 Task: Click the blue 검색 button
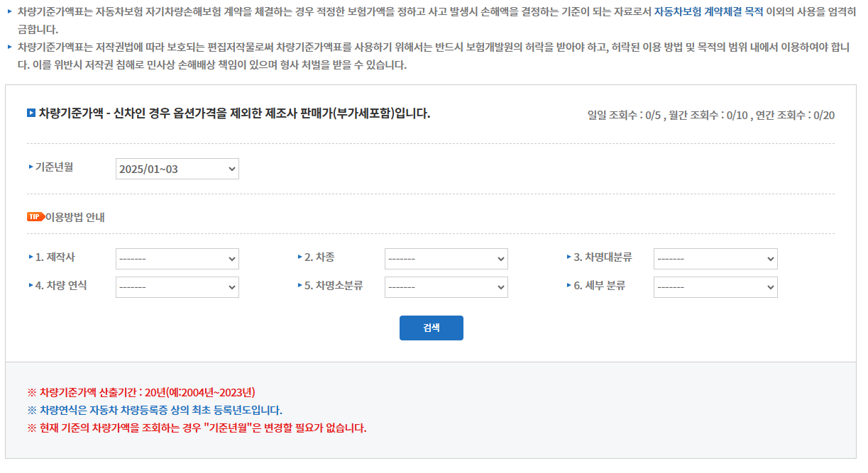click(432, 328)
